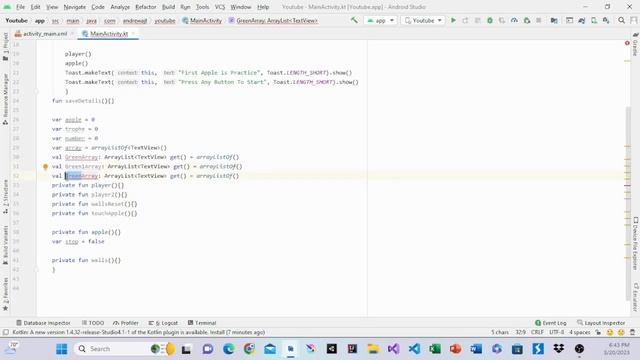Open the Event Log
The width and height of the screenshot is (640, 360).
(551, 323)
